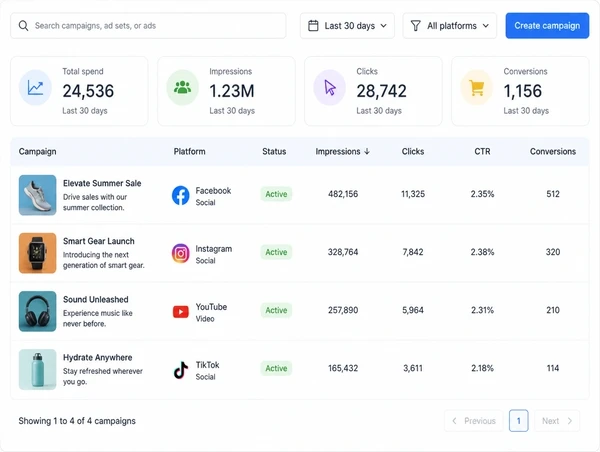Select the 2.38% CTR cell
Screen dimensions: 600x452
482,252
